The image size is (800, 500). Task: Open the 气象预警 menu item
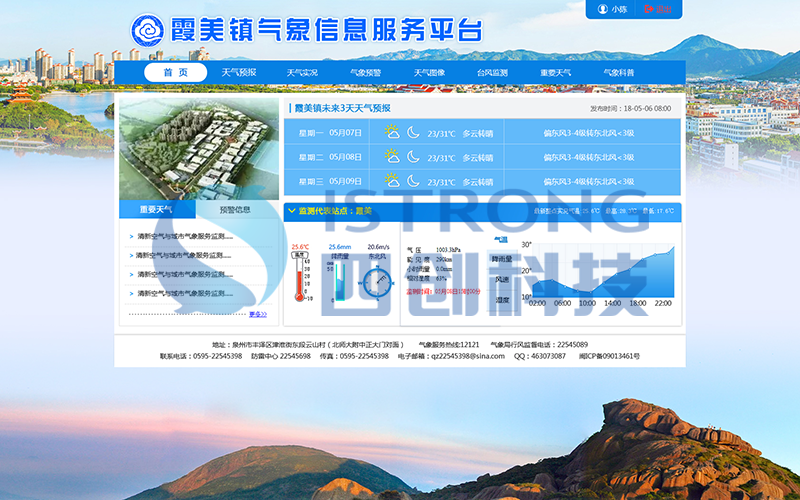(366, 73)
